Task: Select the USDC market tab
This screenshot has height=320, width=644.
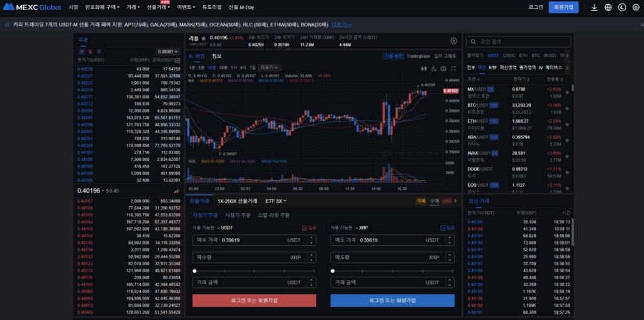Action: coord(509,55)
